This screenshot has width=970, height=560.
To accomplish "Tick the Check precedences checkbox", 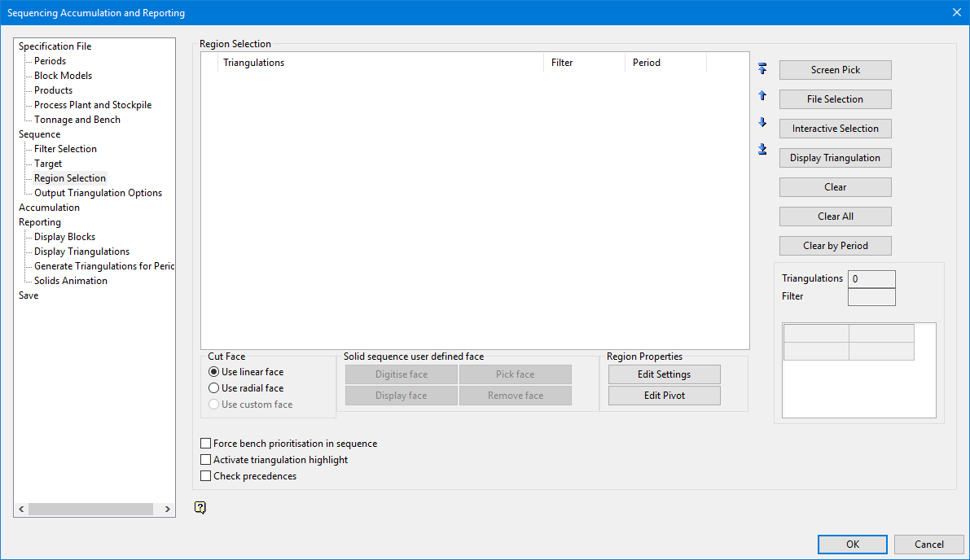I will point(206,476).
